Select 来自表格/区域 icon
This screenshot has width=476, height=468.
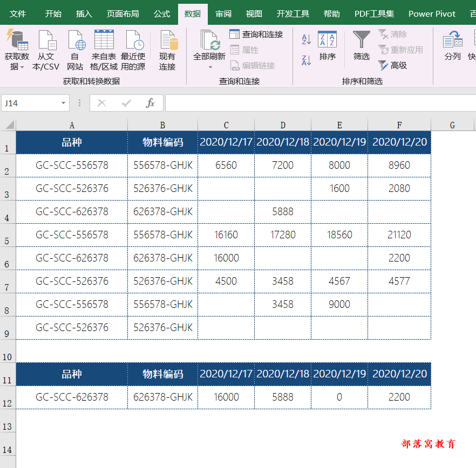(104, 39)
